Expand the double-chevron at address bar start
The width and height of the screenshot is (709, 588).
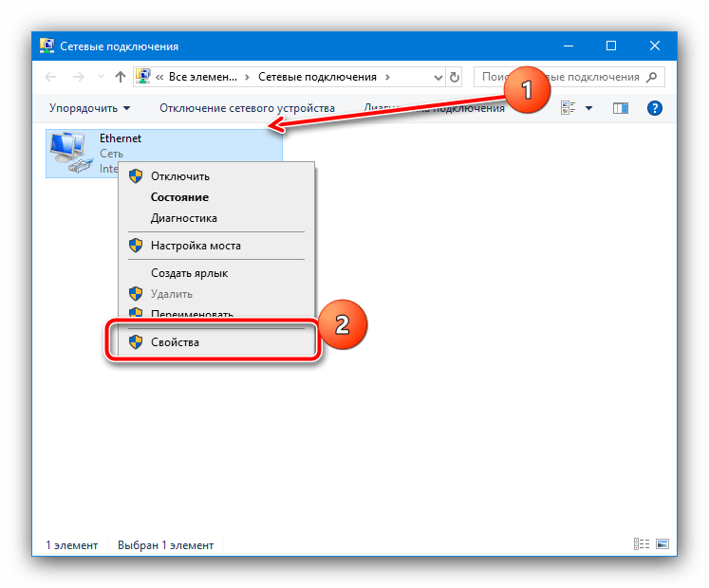tap(159, 77)
